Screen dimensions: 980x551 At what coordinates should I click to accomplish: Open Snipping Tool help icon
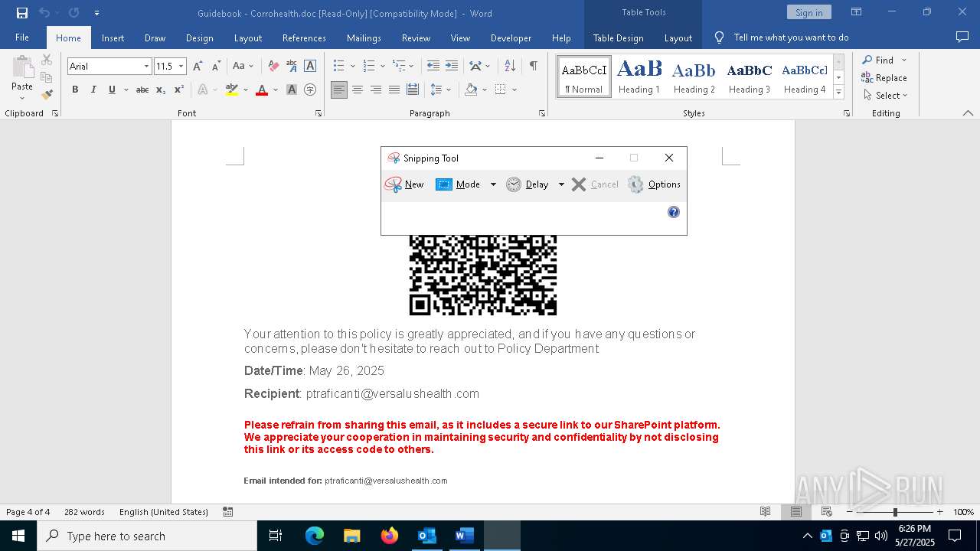point(674,212)
